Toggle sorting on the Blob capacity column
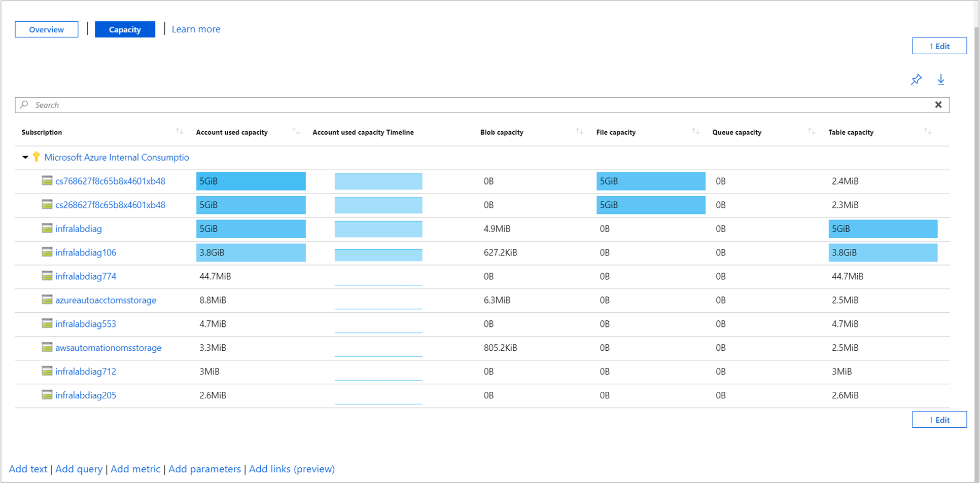980x483 pixels. [580, 131]
